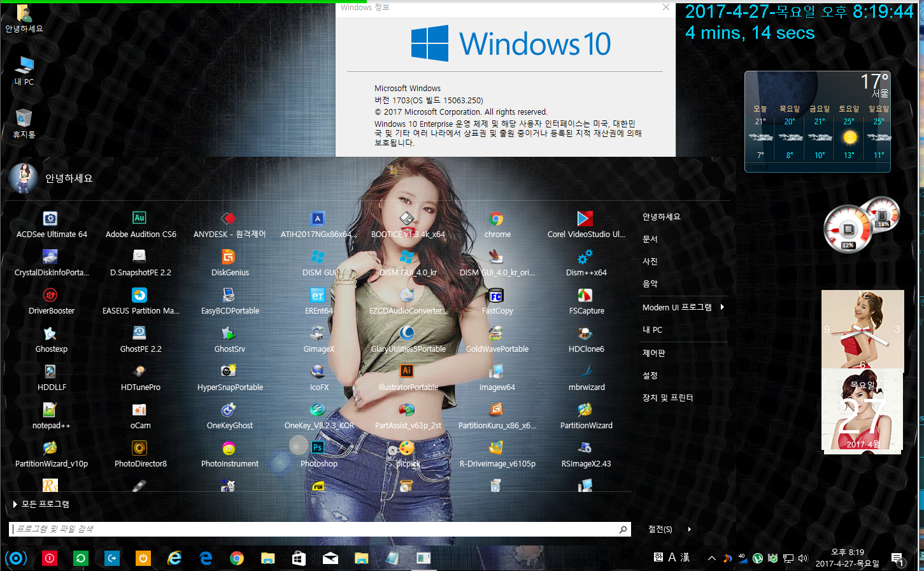Launch HDTunePro
924x571 pixels.
141,379
